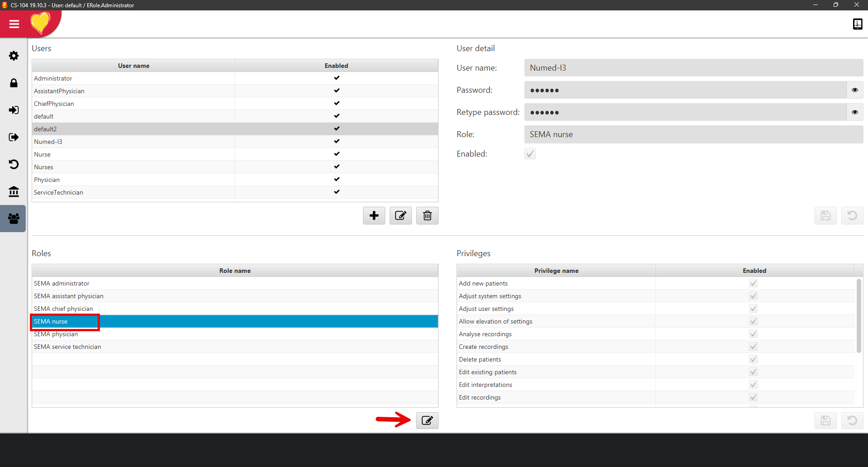Toggle the Enabled checkbox in User detail
The image size is (868, 467).
click(530, 154)
